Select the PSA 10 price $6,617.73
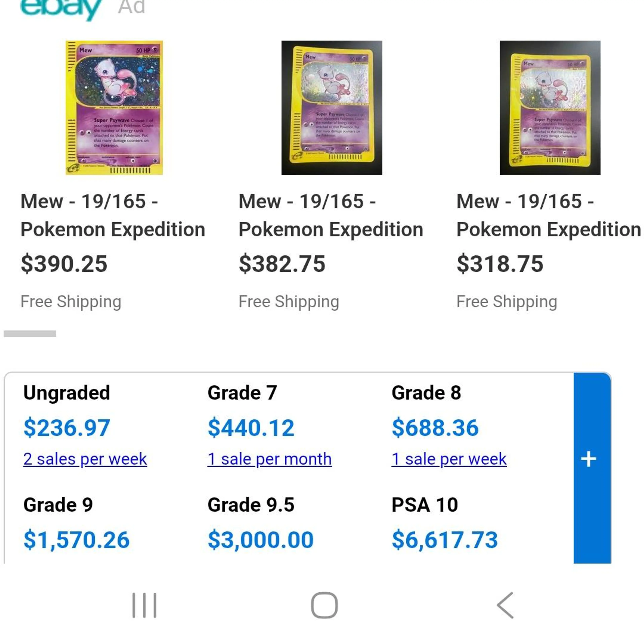This screenshot has width=644, height=644. click(445, 540)
